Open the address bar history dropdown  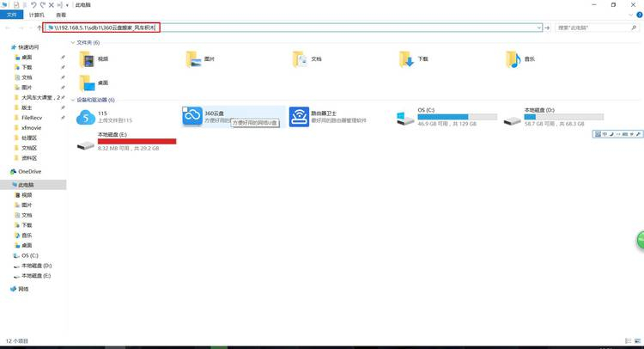coord(539,28)
